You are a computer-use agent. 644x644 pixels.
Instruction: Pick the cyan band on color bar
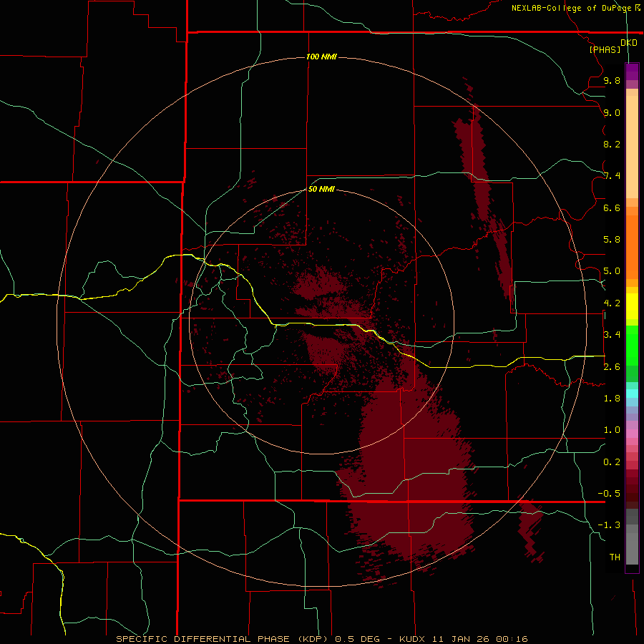(x=632, y=394)
